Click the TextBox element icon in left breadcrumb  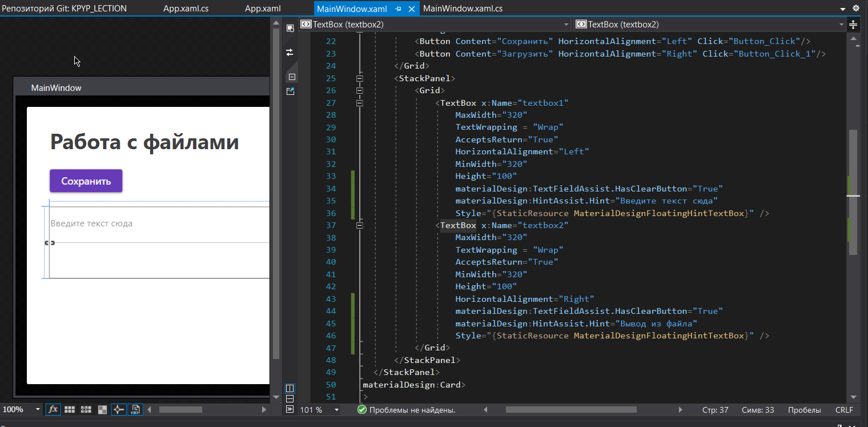[x=307, y=25]
